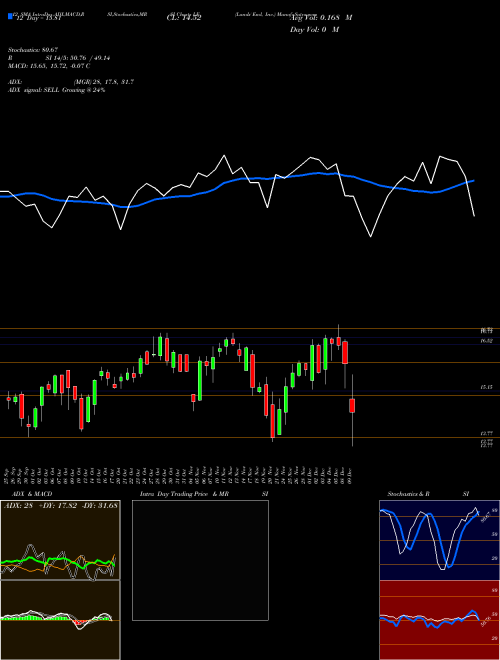Click the red RSI chart thumbnail

439,620
